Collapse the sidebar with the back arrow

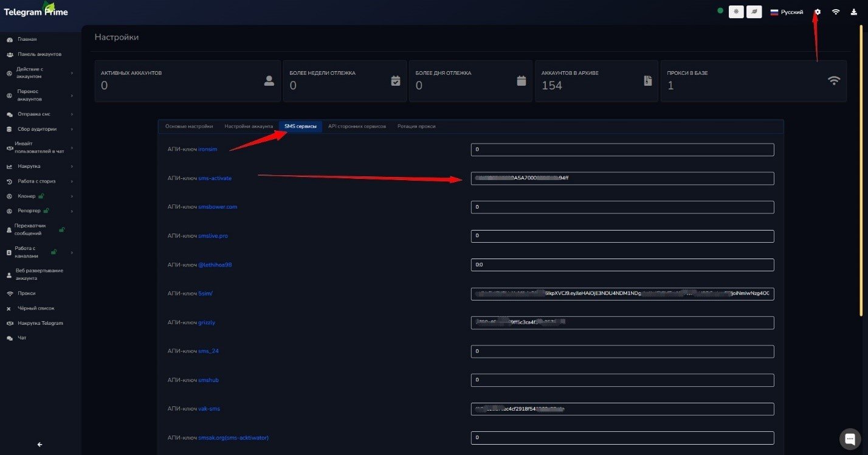(40, 445)
